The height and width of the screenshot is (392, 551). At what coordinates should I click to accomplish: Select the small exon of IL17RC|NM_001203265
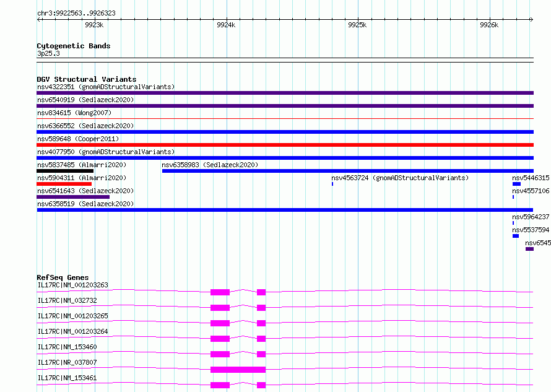pyautogui.click(x=261, y=323)
